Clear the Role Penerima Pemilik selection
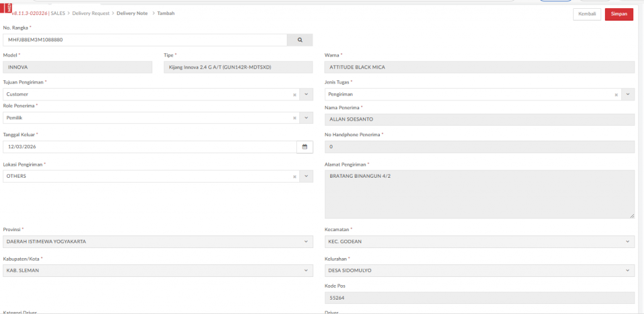 coord(294,118)
